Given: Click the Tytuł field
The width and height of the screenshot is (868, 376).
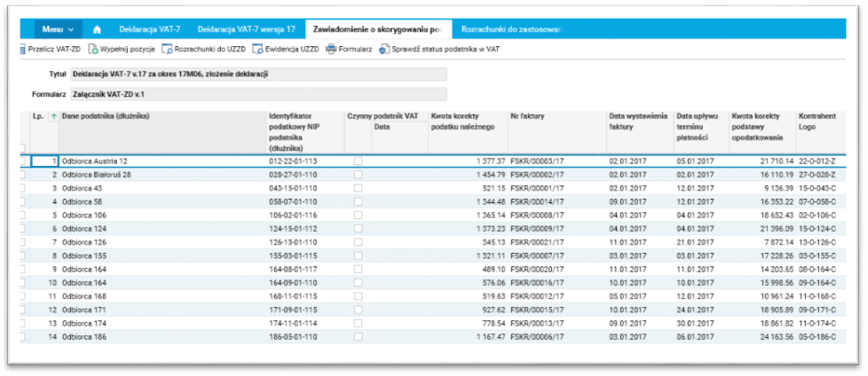Looking at the screenshot, I should coord(258,74).
